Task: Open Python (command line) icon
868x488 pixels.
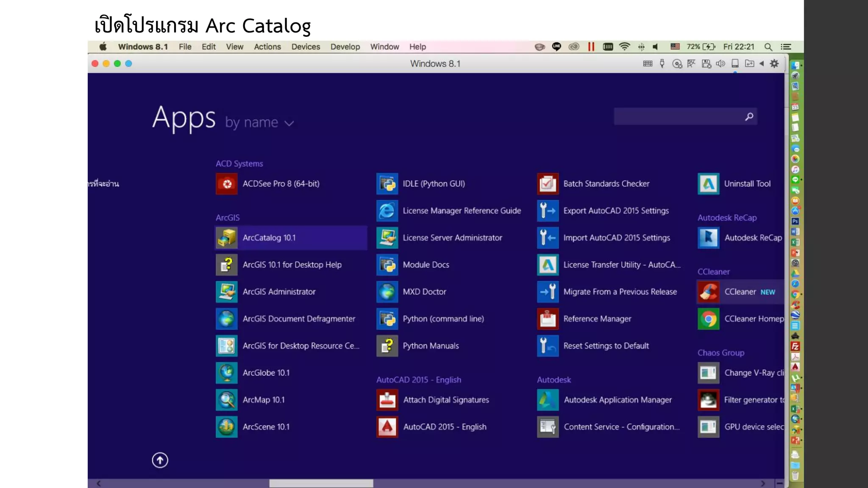Action: (x=387, y=319)
